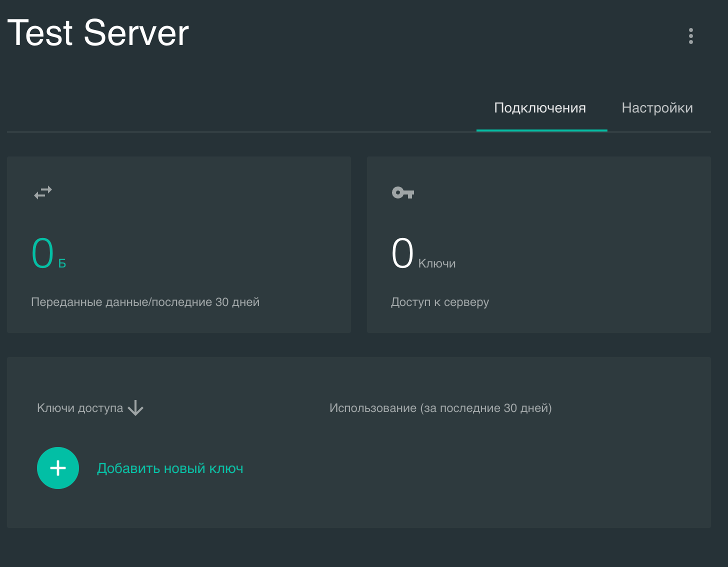Switch to the Подключения tab
This screenshot has width=728, height=567.
pyautogui.click(x=541, y=108)
